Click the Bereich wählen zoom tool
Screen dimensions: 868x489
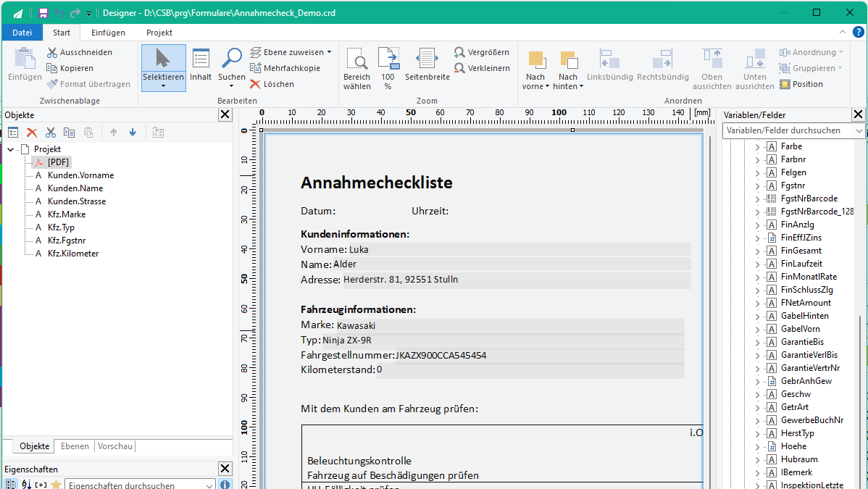357,69
